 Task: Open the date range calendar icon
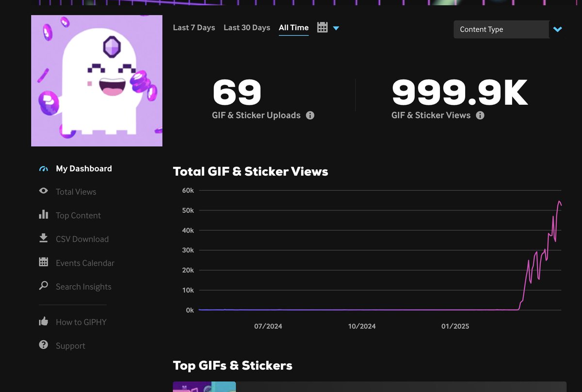323,27
